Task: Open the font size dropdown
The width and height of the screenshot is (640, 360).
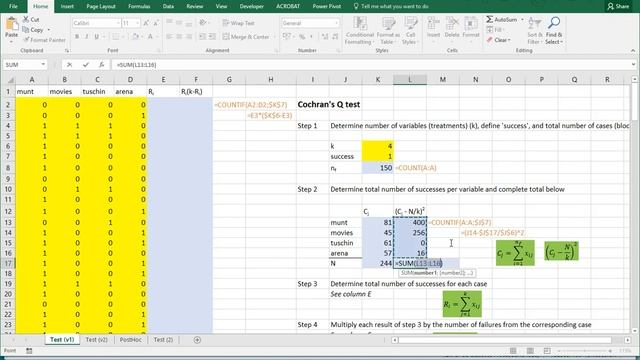Action: 138,23
